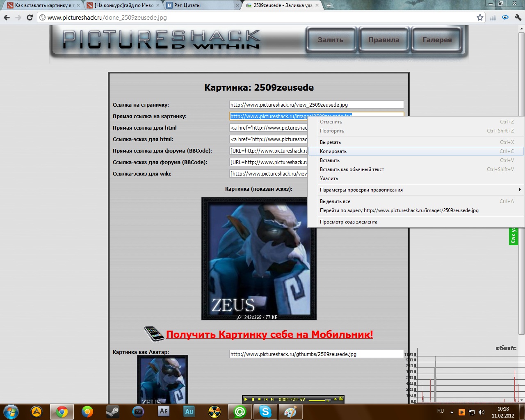Open the second Chrome-like taskbar icon

[87, 411]
